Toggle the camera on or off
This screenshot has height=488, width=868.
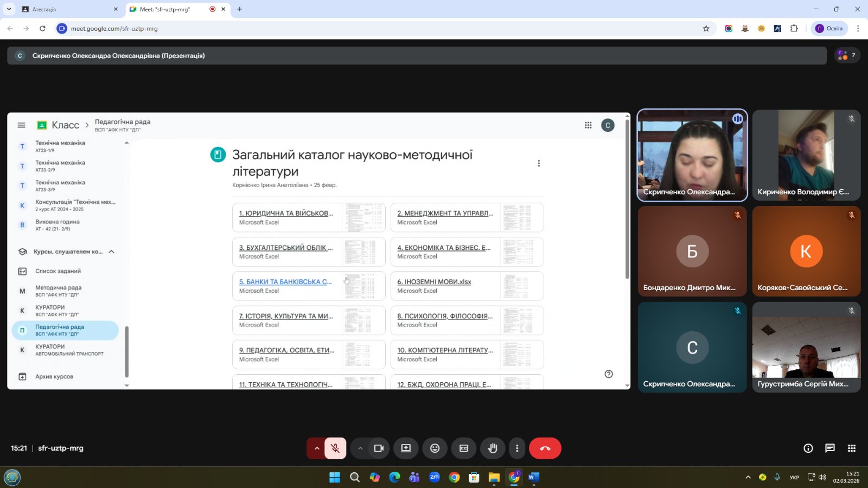tap(379, 448)
